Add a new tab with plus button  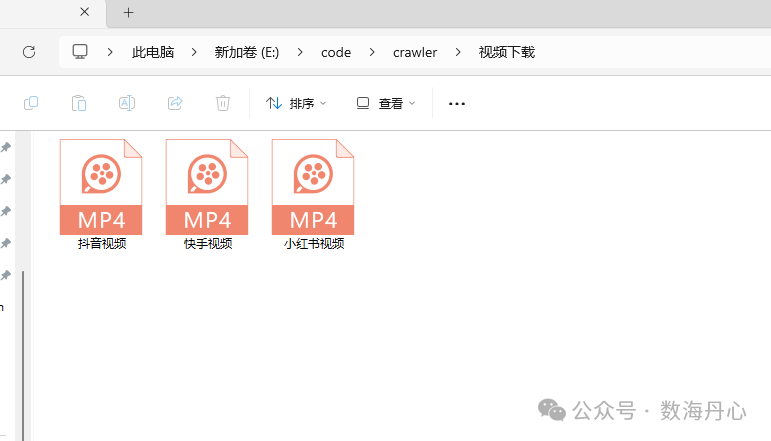(128, 13)
